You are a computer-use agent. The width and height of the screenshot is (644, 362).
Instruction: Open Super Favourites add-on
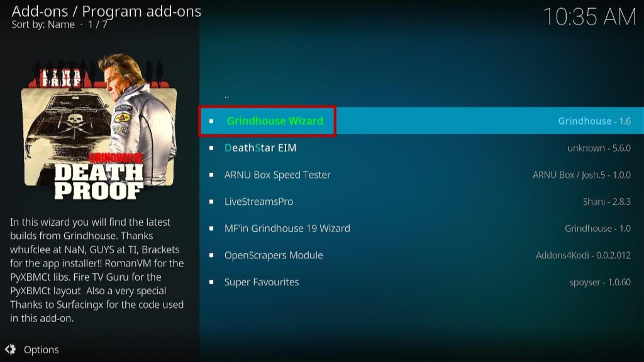(x=421, y=282)
